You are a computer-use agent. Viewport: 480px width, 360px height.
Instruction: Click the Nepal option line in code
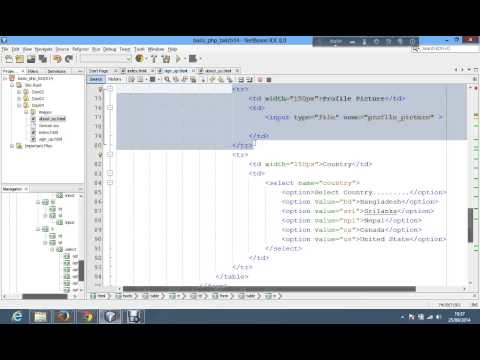[x=352, y=220]
